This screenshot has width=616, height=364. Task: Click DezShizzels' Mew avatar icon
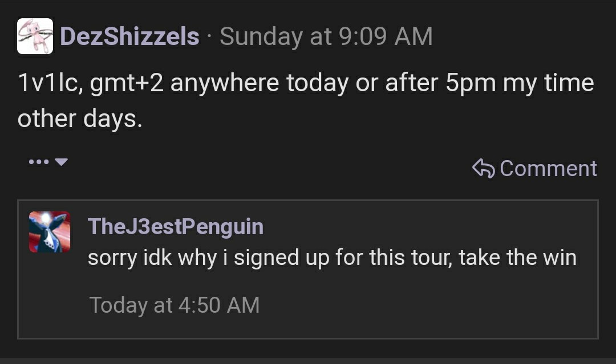[x=35, y=36]
